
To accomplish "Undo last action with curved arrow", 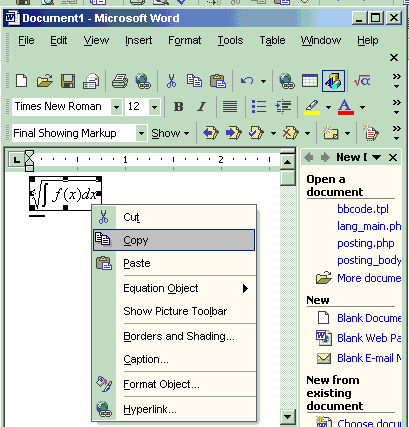I will tap(247, 81).
